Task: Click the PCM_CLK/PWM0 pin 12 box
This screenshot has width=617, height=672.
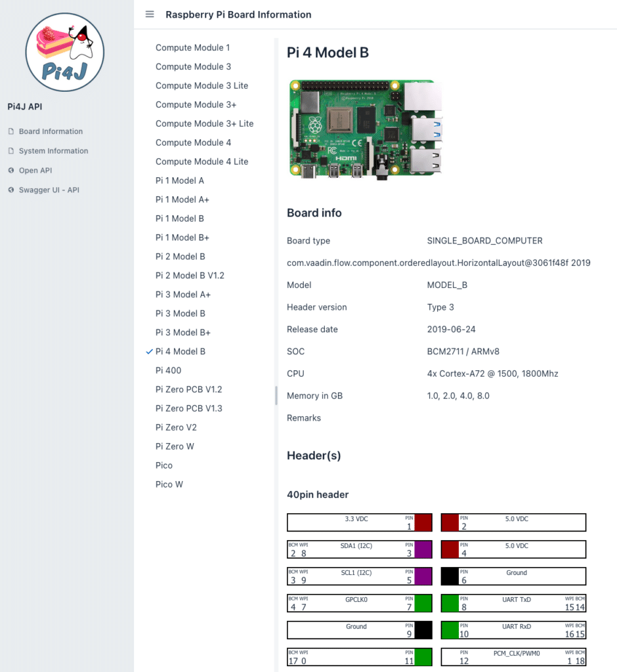Action: 514,657
